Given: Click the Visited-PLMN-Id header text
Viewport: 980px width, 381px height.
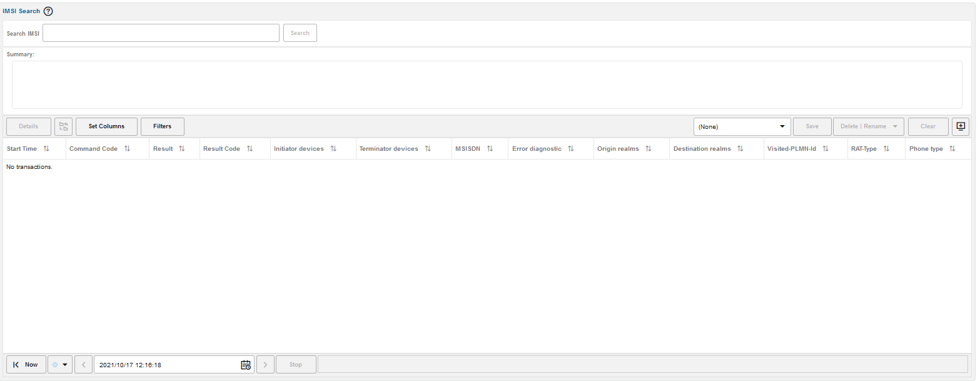Looking at the screenshot, I should (792, 149).
